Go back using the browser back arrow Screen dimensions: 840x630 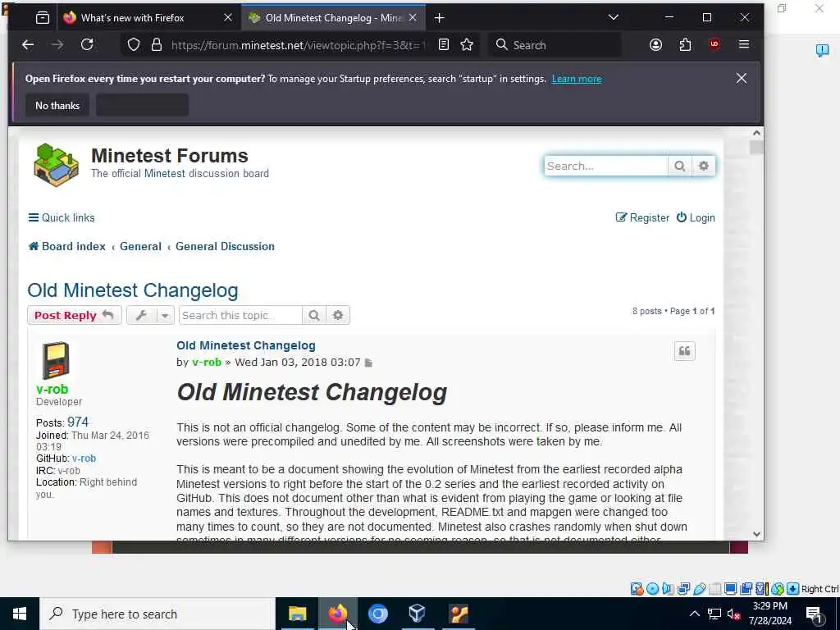[28, 45]
